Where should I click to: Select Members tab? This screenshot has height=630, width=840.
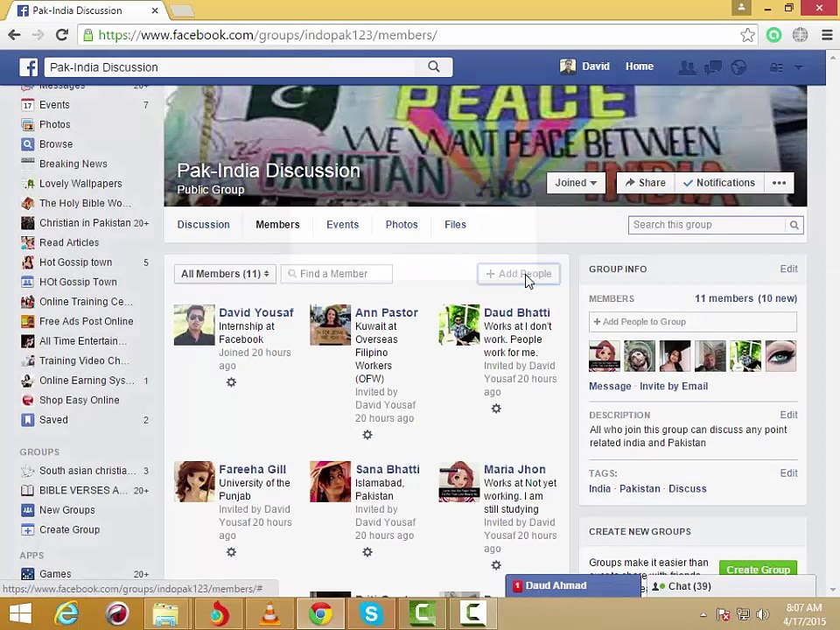pyautogui.click(x=277, y=225)
